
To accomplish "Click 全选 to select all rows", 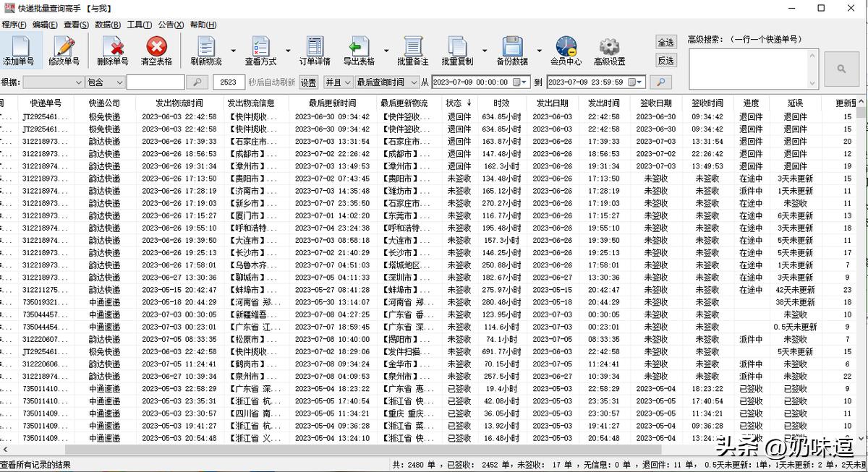I will 665,42.
